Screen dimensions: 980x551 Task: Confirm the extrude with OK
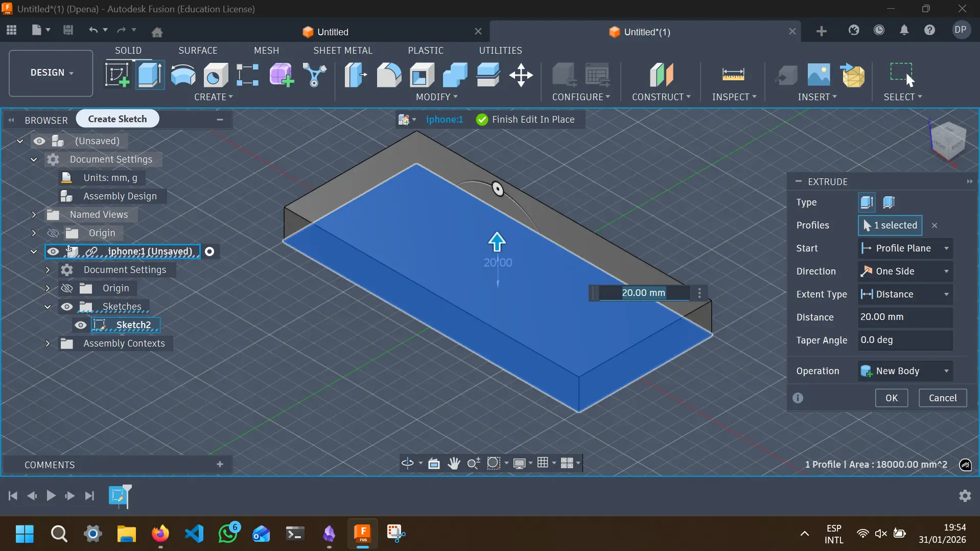pyautogui.click(x=891, y=398)
